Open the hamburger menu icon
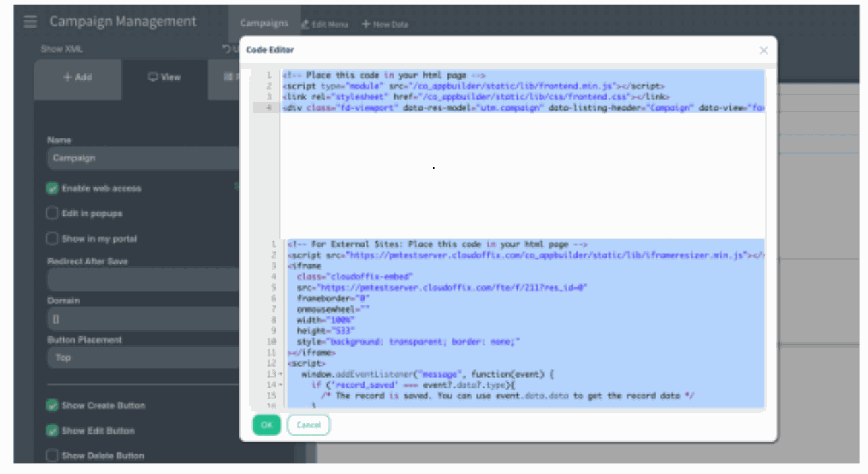Viewport: 868px width, 474px height. 30,22
